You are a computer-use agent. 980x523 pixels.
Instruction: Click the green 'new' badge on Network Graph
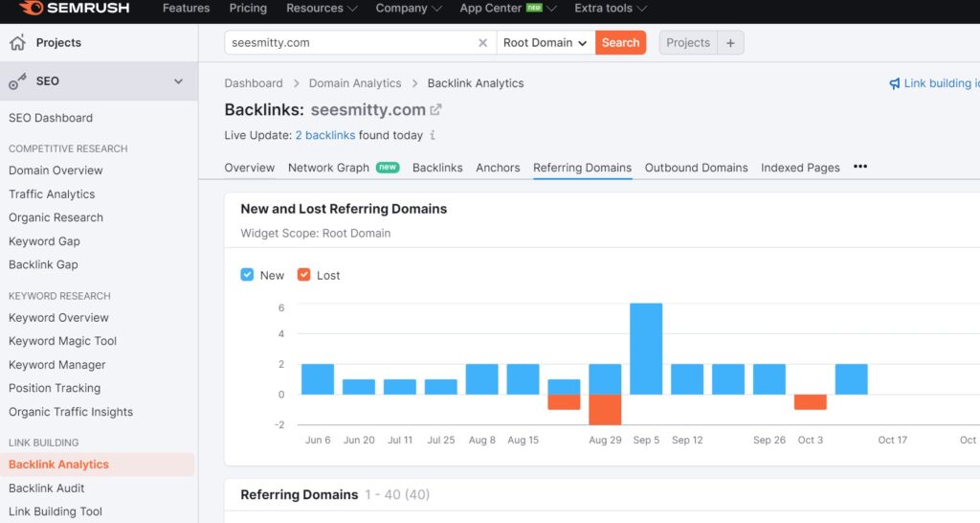tap(388, 167)
